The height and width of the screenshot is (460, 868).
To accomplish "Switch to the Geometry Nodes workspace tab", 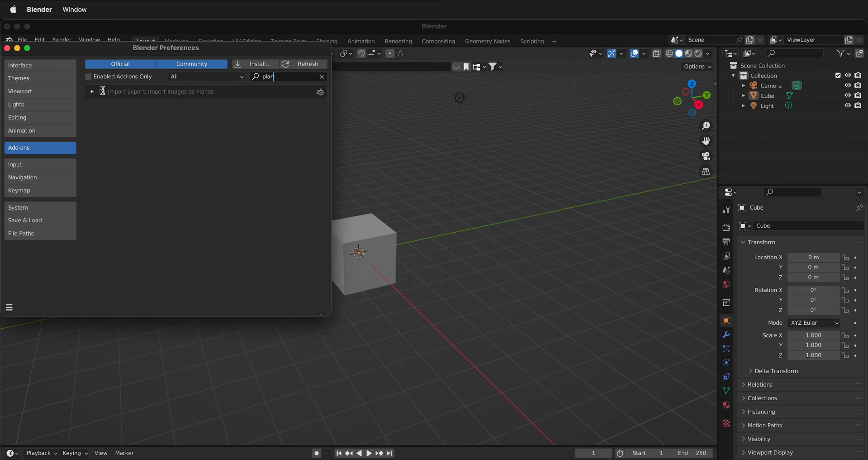I will (488, 41).
